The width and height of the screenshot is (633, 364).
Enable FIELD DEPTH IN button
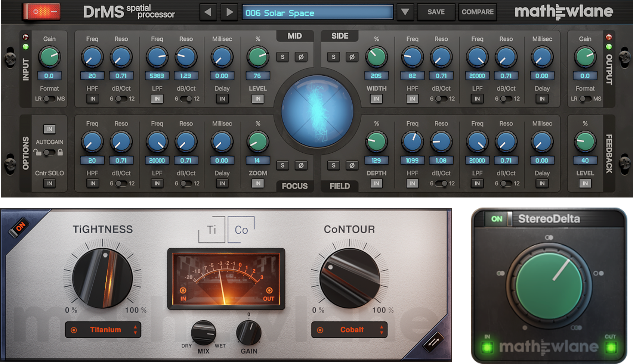tap(376, 183)
